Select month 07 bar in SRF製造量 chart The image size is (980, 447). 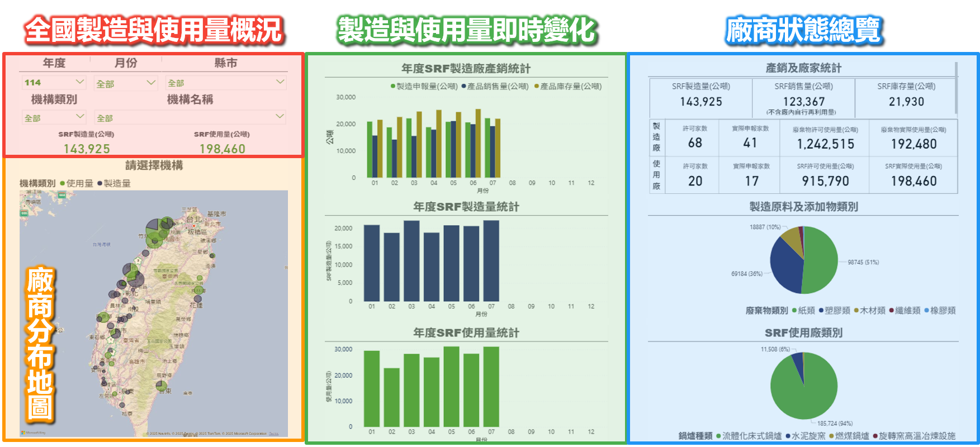(x=491, y=261)
